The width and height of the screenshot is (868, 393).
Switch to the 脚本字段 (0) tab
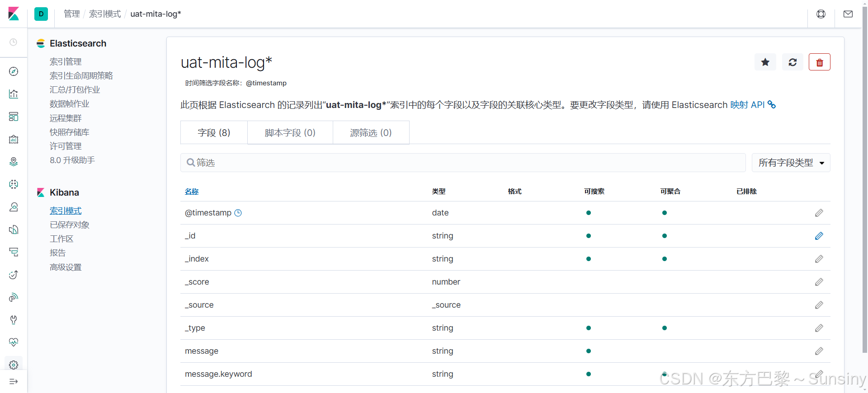pos(290,132)
